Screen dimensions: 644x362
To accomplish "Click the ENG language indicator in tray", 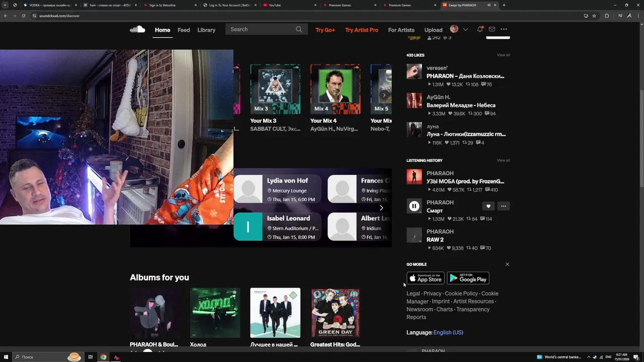I will 608,357.
